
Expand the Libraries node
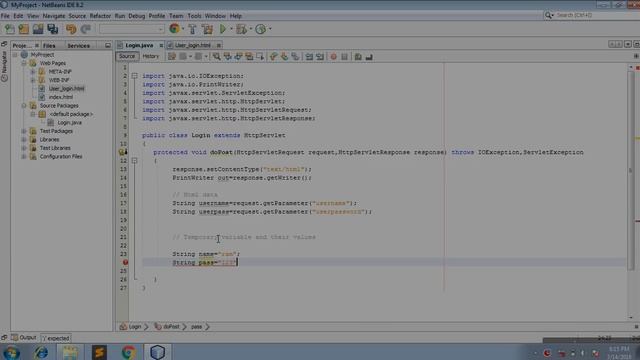pos(24,140)
